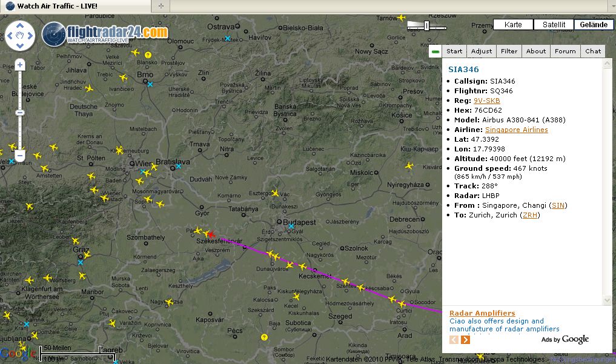
Task: Click the map zoom in plus button
Action: pyautogui.click(x=20, y=65)
